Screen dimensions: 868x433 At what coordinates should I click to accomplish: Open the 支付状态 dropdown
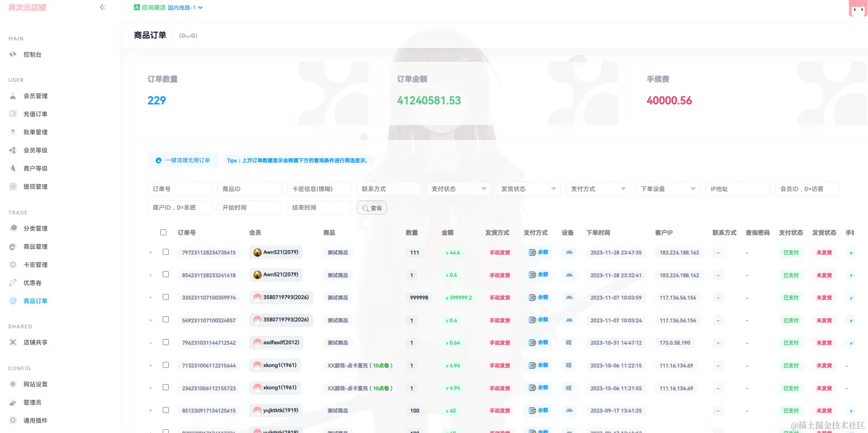[458, 189]
